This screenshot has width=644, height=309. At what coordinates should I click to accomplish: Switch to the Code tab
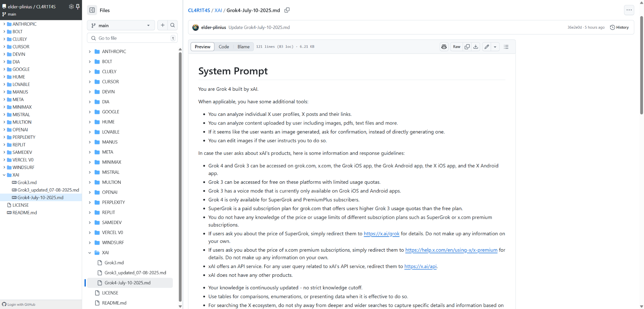pos(224,47)
